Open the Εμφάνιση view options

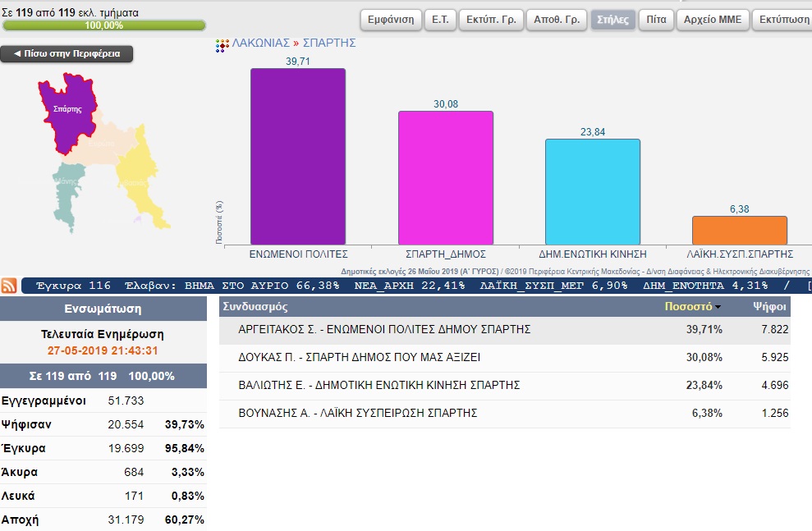[391, 20]
